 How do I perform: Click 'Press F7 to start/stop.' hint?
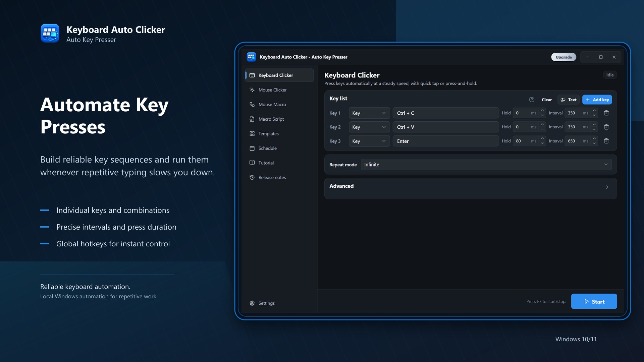[546, 302]
